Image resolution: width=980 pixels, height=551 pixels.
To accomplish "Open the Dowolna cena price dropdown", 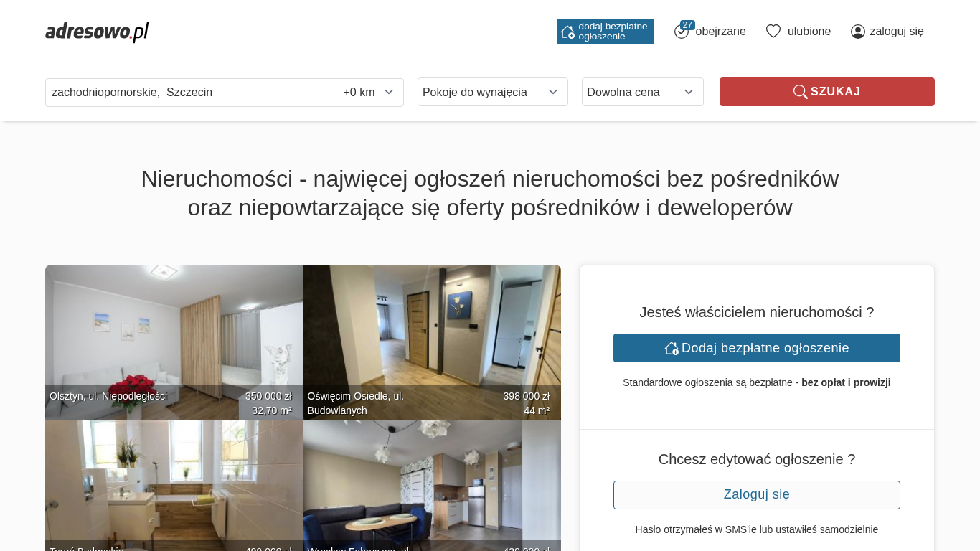I will coord(643,92).
